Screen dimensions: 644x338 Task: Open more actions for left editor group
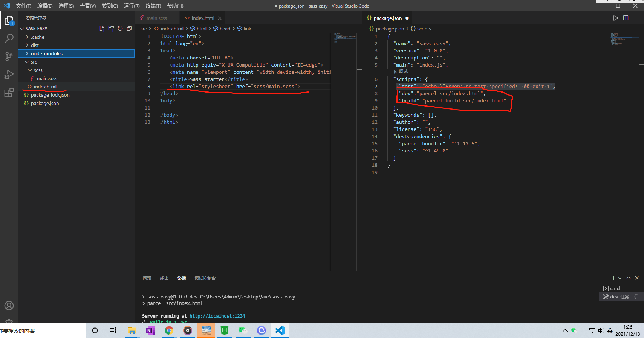click(353, 18)
